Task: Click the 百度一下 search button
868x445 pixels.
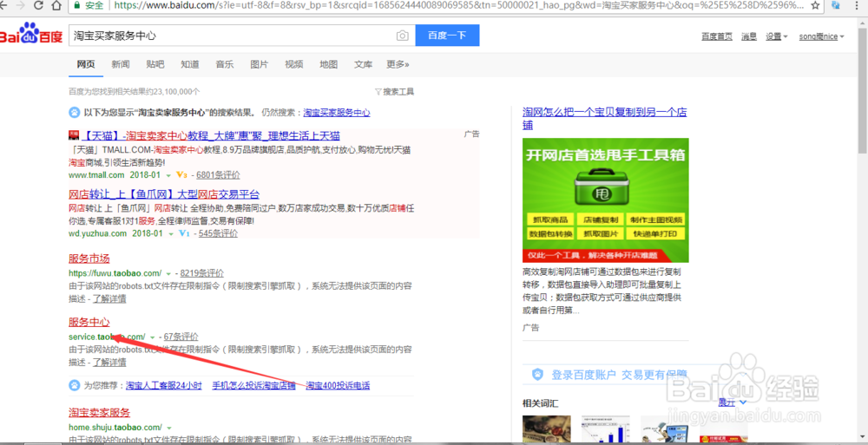Action: (447, 36)
